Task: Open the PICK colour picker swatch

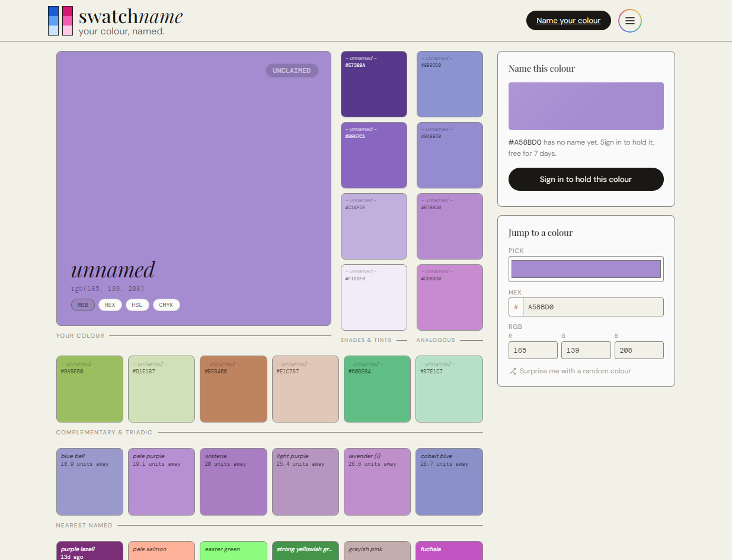Action: tap(586, 269)
